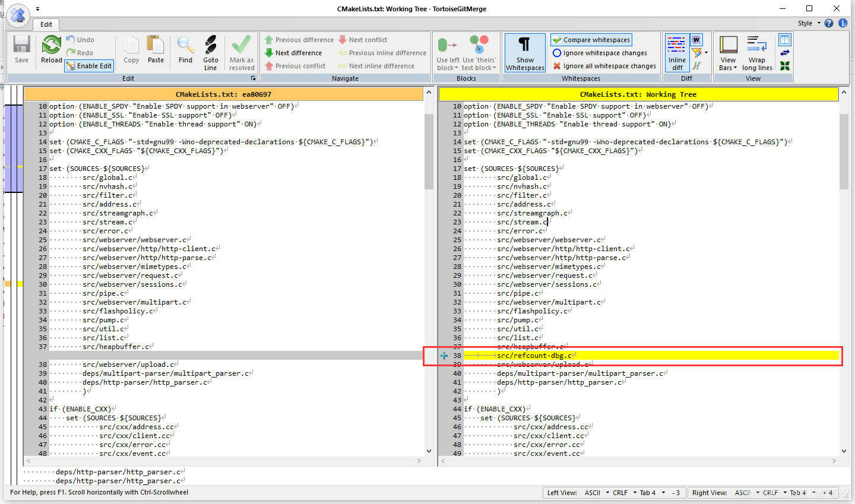Screen dimensions: 855x504
Task: Select Compare whitespaces option
Action: pyautogui.click(x=591, y=40)
